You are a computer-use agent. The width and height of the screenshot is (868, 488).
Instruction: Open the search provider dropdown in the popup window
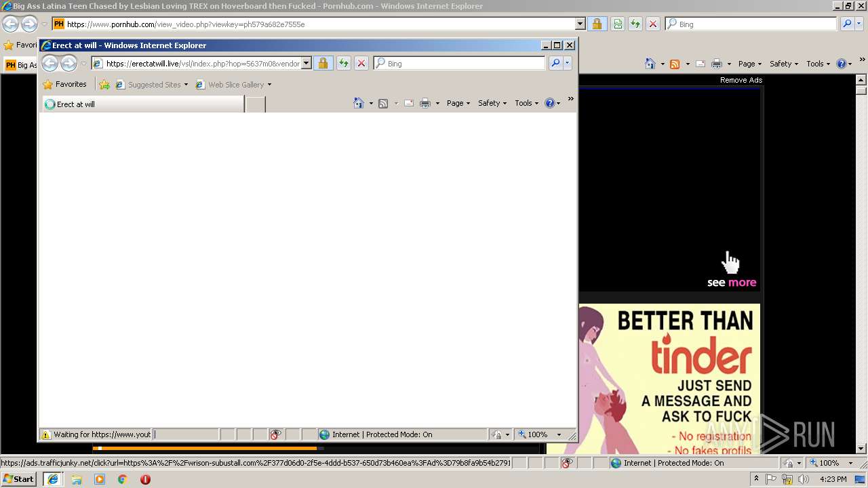(567, 63)
